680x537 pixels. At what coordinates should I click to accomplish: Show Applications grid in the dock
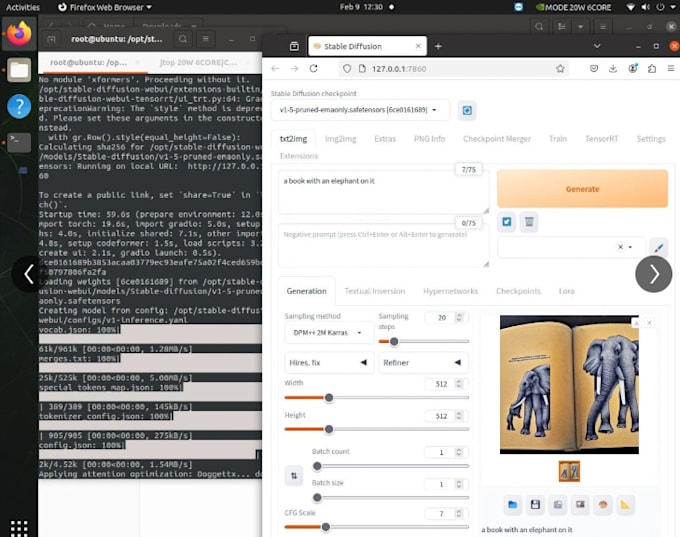point(19,528)
